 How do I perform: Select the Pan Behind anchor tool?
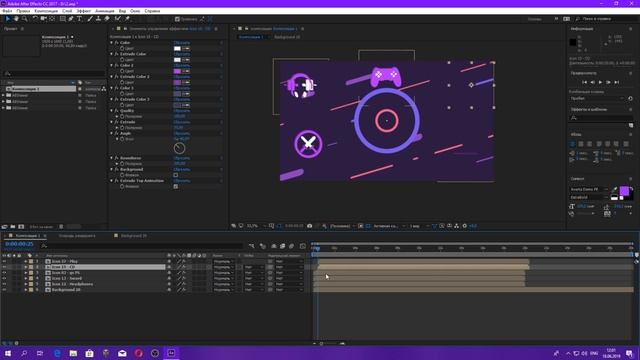click(x=52, y=19)
